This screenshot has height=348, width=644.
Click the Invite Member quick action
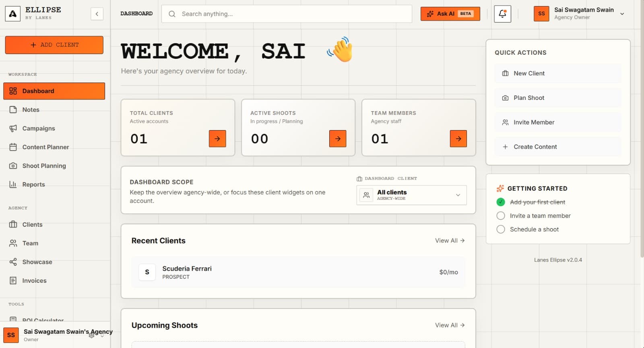pyautogui.click(x=558, y=122)
